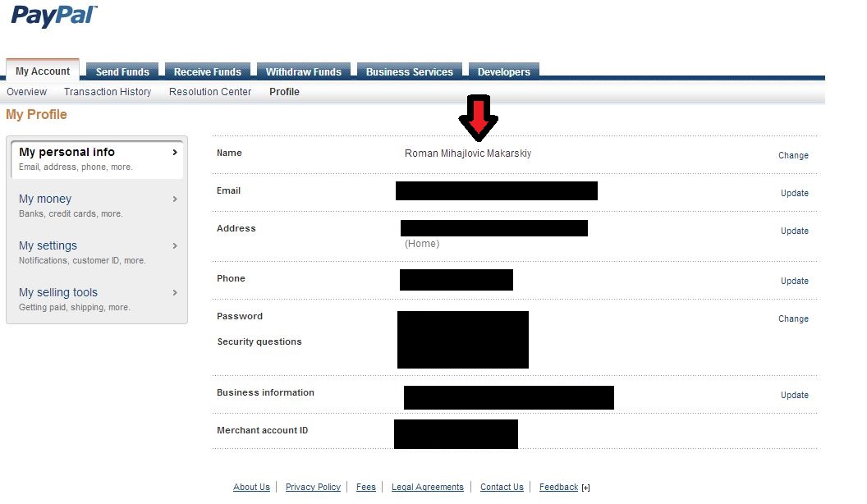The width and height of the screenshot is (867, 504).
Task: Click the Business information label
Action: [x=265, y=392]
